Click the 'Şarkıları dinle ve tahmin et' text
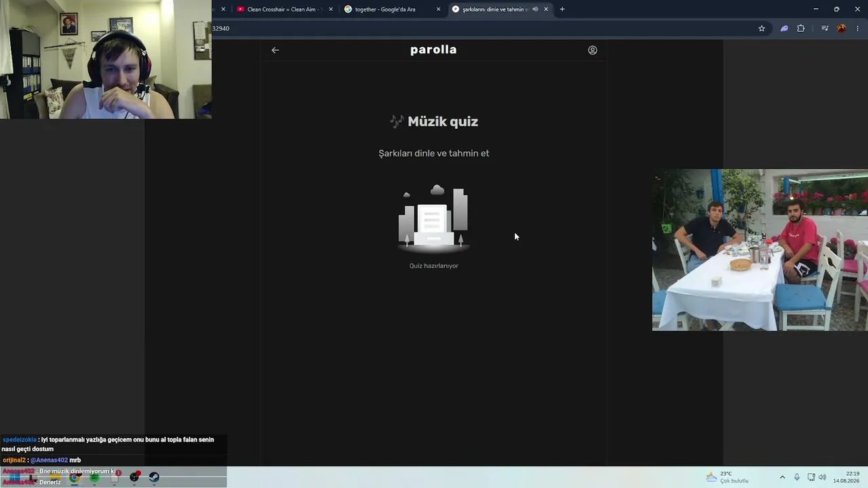This screenshot has width=868, height=488. point(434,153)
